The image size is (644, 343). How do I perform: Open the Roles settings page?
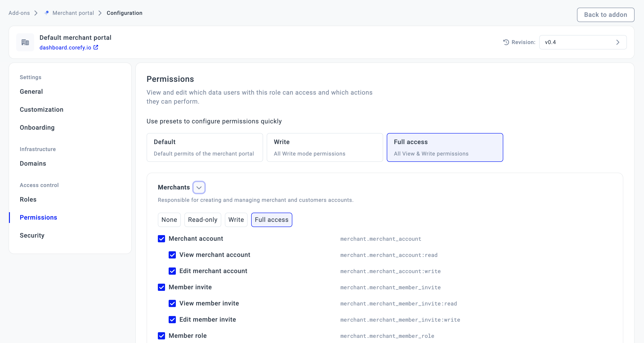coord(28,199)
